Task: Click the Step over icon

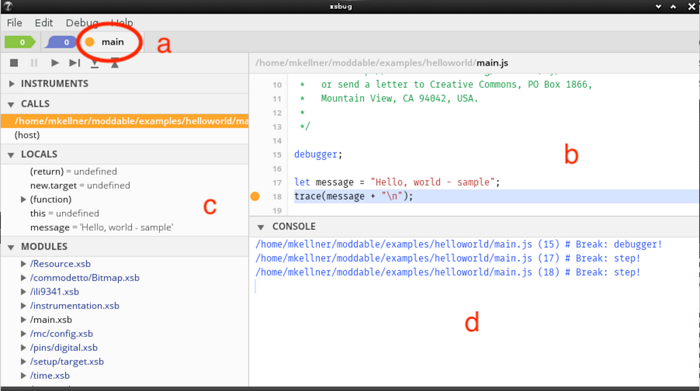Action: [75, 63]
